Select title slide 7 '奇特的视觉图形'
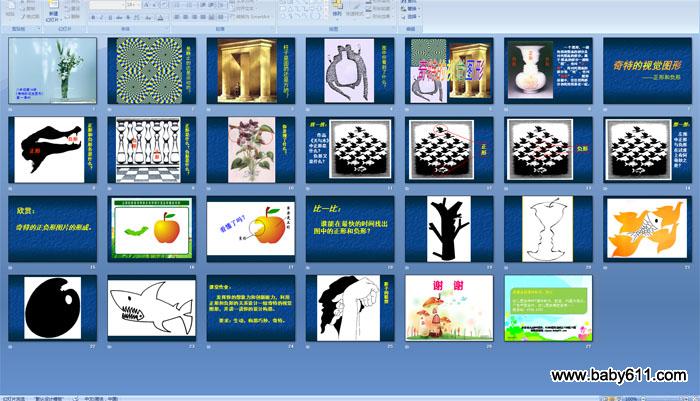 pos(647,71)
